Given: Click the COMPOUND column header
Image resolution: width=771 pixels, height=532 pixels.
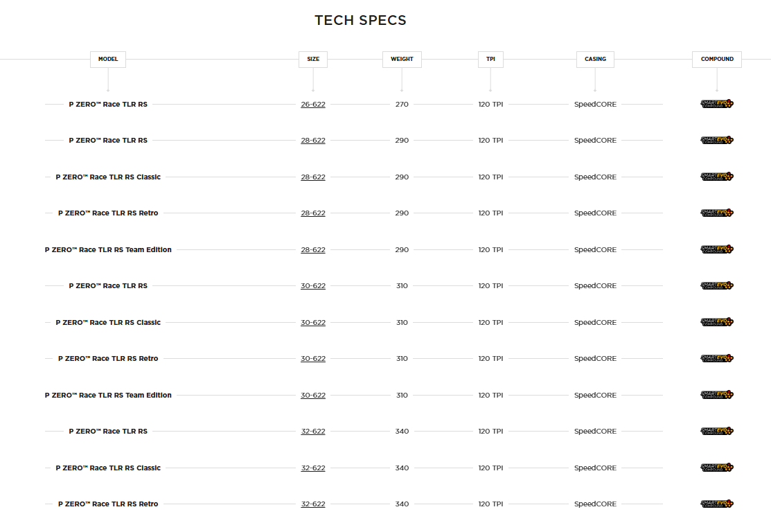Looking at the screenshot, I should click(717, 60).
